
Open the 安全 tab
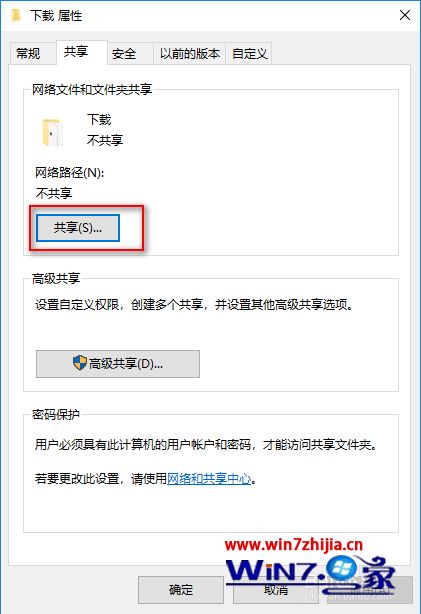(x=124, y=53)
